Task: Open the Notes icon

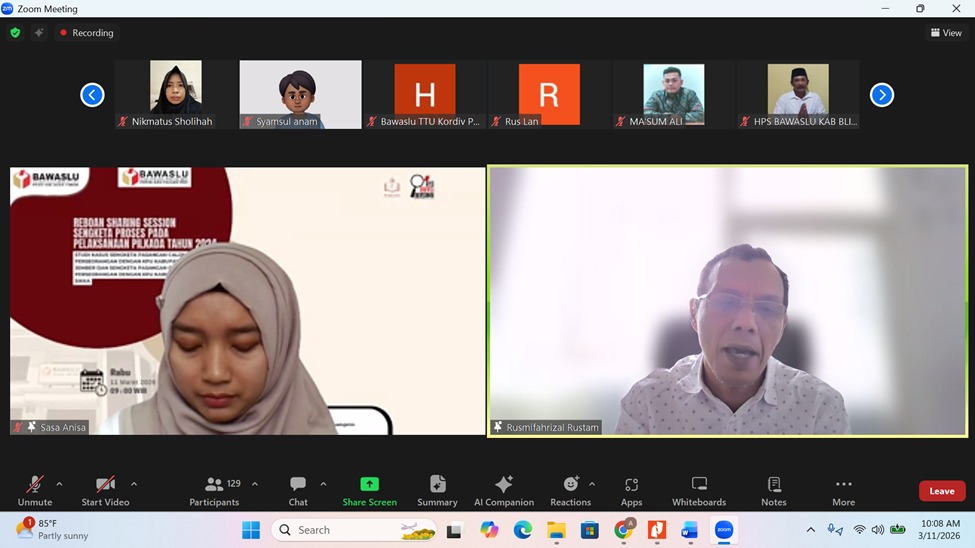Action: 773,490
